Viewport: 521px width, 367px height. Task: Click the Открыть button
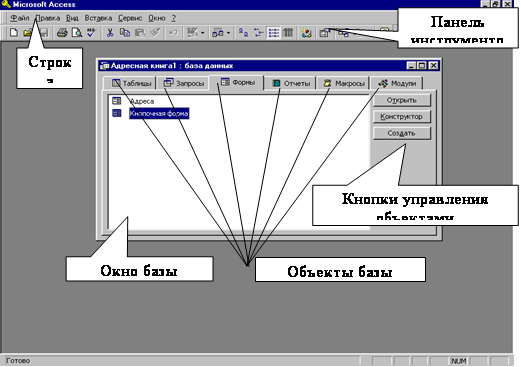click(402, 100)
